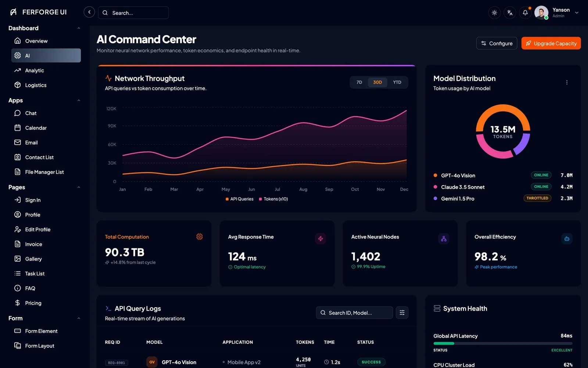Viewport: 588px width, 368px height.
Task: Click the REQ-8901 request ID badge
Action: coord(116,363)
